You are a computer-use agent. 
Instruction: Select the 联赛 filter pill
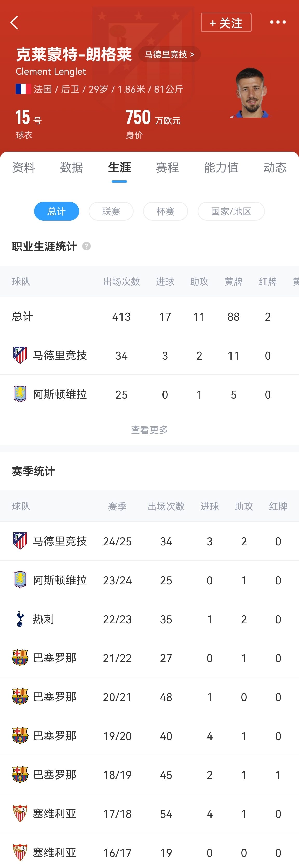(111, 211)
